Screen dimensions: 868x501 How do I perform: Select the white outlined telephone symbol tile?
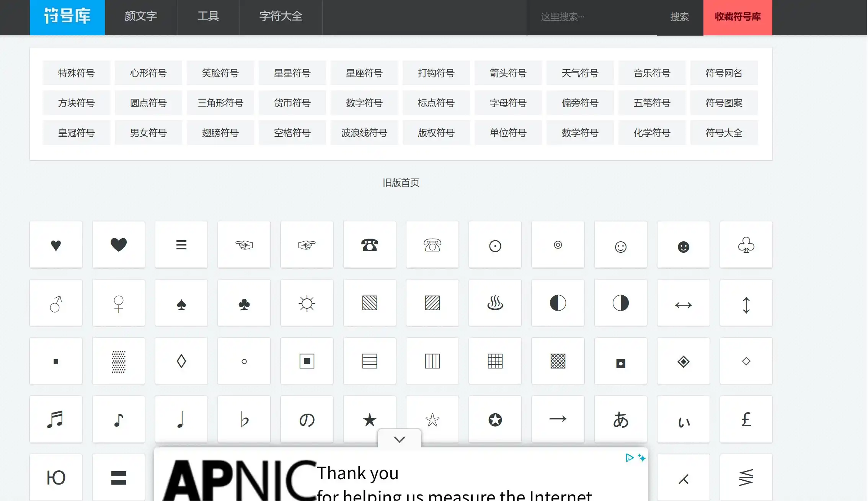432,245
